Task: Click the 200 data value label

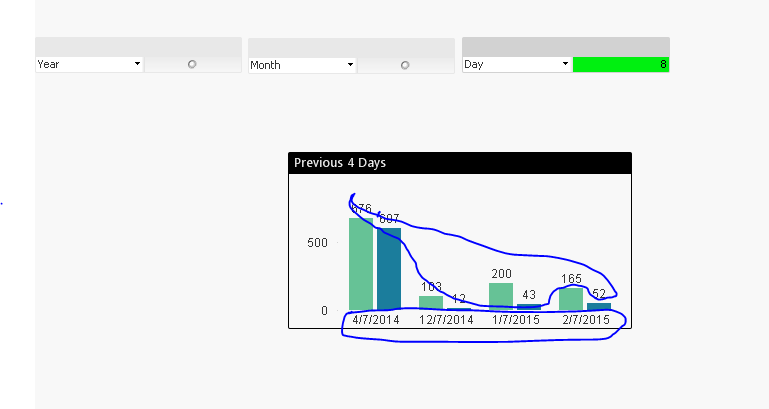Action: 501,274
